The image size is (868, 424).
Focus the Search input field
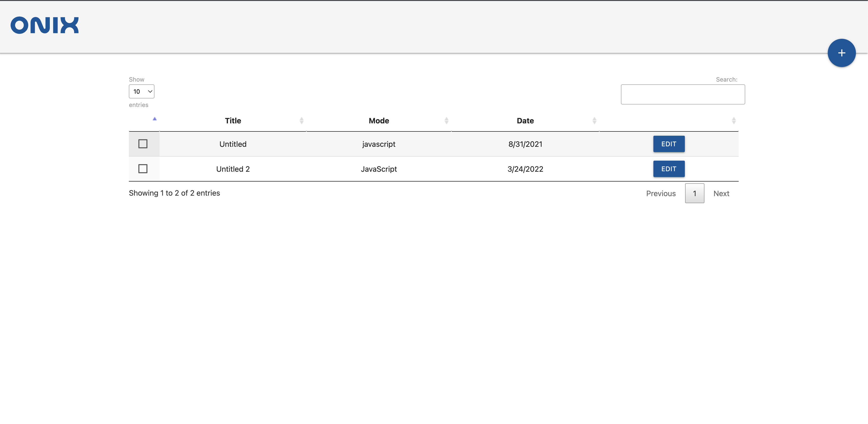pos(683,94)
